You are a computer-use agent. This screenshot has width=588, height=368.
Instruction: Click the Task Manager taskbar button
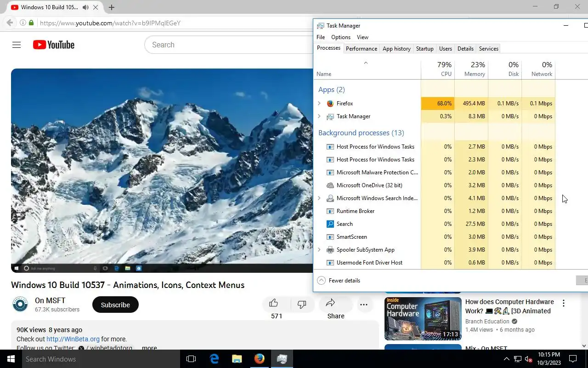282,359
